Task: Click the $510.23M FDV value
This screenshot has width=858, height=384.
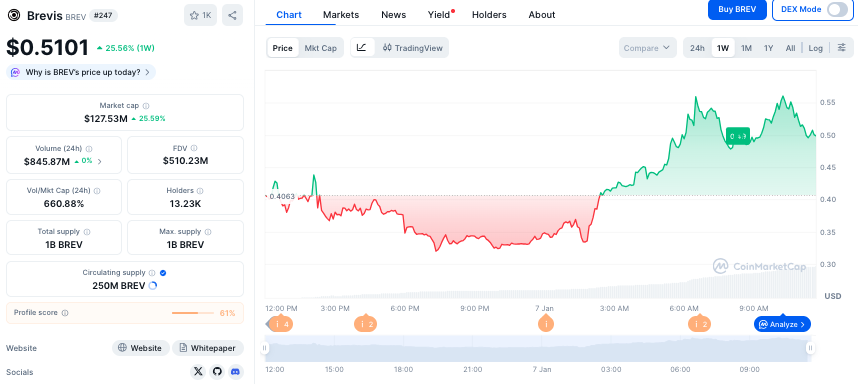Action: click(x=185, y=161)
